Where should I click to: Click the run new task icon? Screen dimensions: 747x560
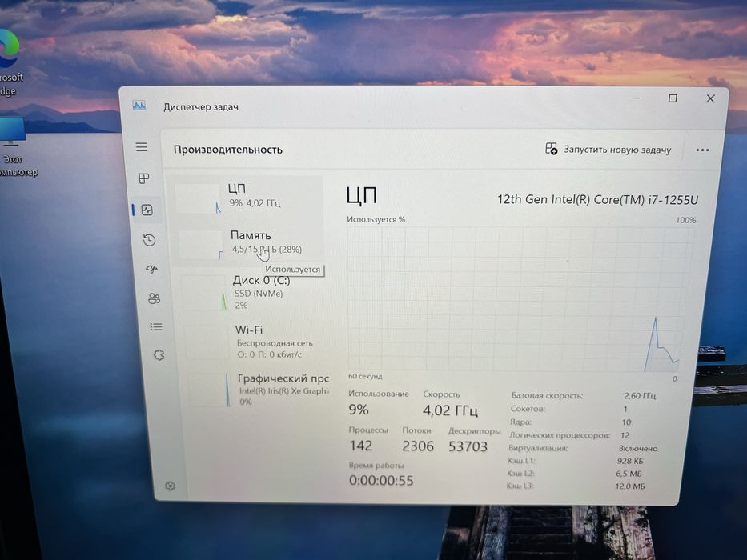(x=551, y=149)
